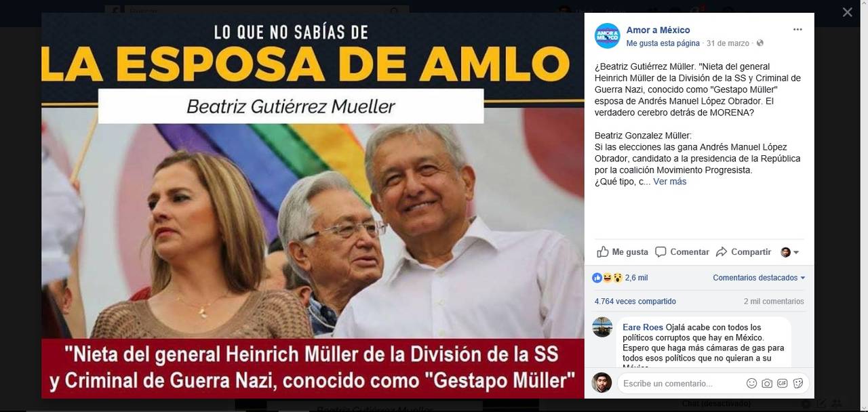
Task: Expand Comentarios destacados sort dropdown
Action: (x=759, y=278)
